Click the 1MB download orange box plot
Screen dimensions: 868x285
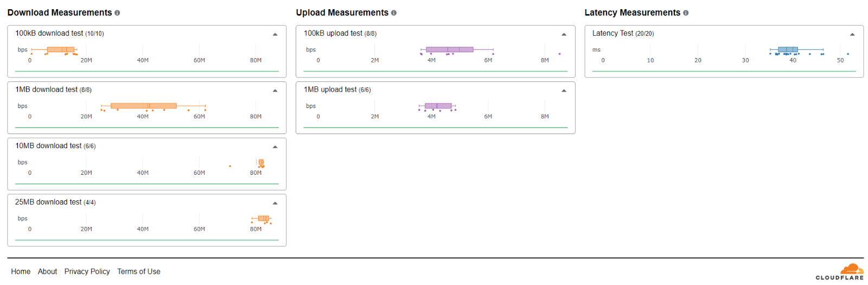(x=144, y=106)
